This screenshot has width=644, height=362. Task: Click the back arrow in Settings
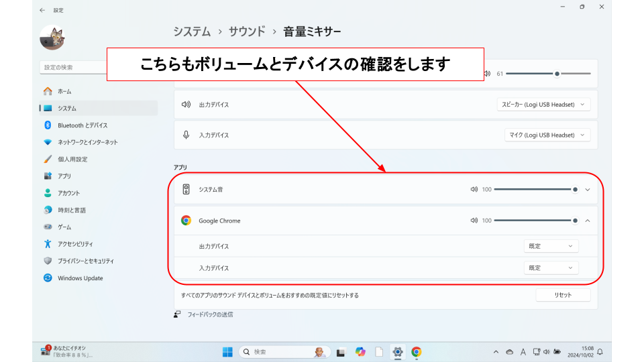click(42, 10)
